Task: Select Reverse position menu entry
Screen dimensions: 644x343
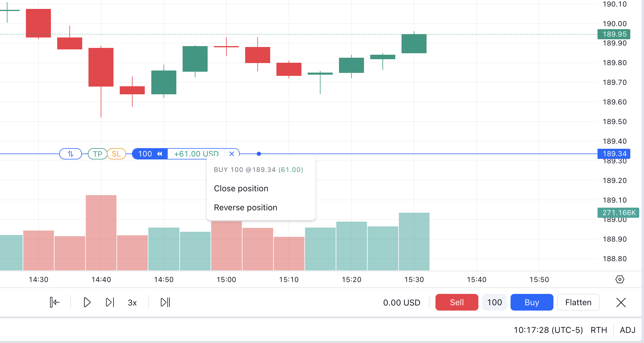Action: [x=245, y=207]
